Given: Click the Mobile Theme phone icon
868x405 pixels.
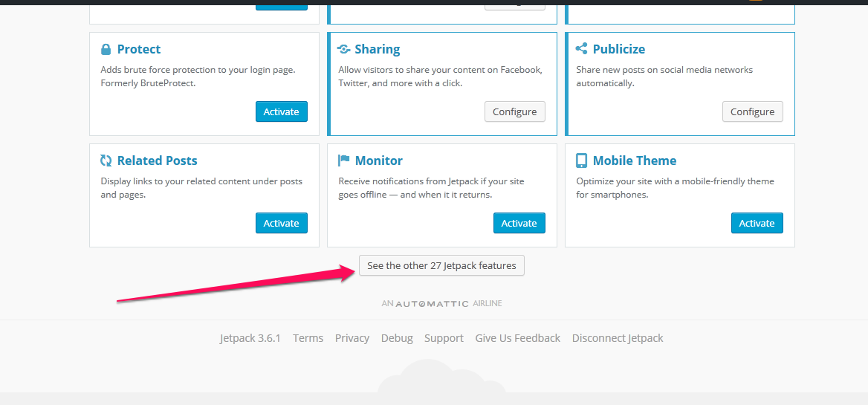Looking at the screenshot, I should [x=581, y=161].
